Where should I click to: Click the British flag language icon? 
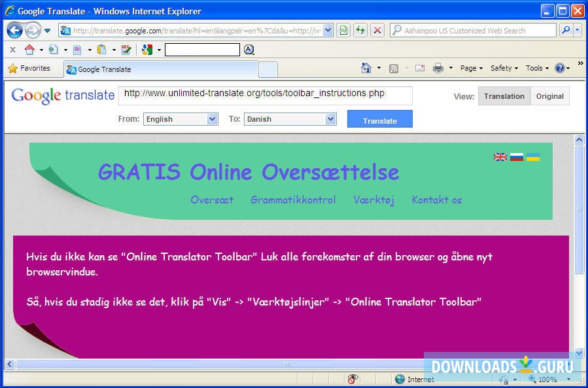click(500, 157)
